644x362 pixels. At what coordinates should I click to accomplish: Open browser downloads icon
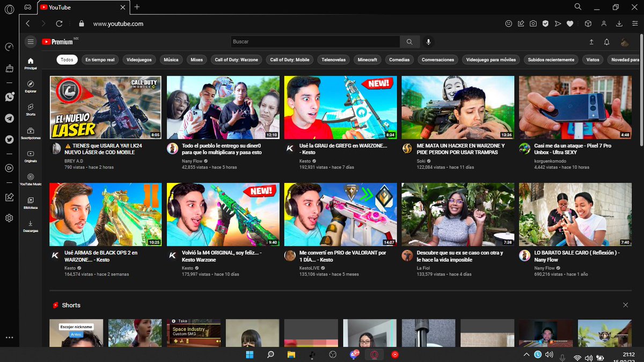[x=619, y=24]
